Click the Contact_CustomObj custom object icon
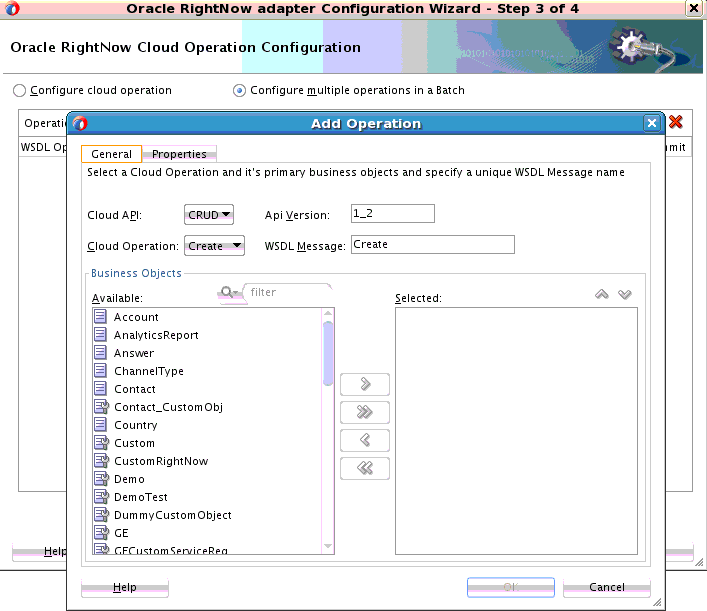The height and width of the screenshot is (611, 707). (101, 407)
